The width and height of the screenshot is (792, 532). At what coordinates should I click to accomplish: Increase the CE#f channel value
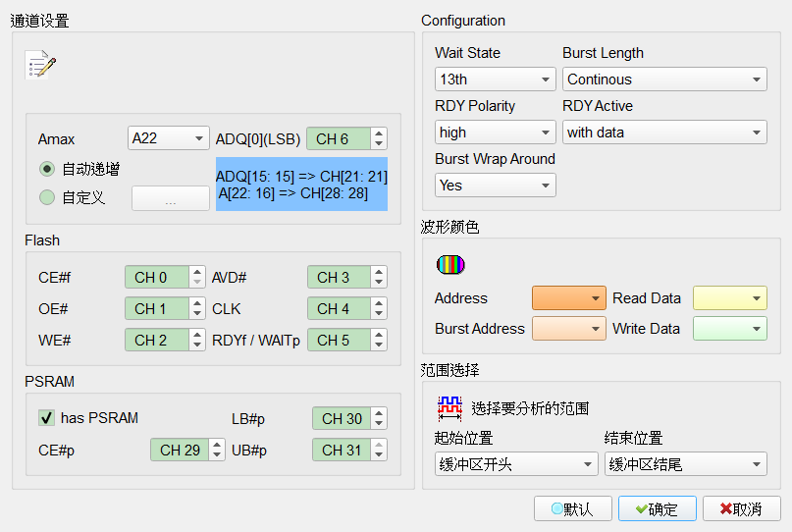197,272
